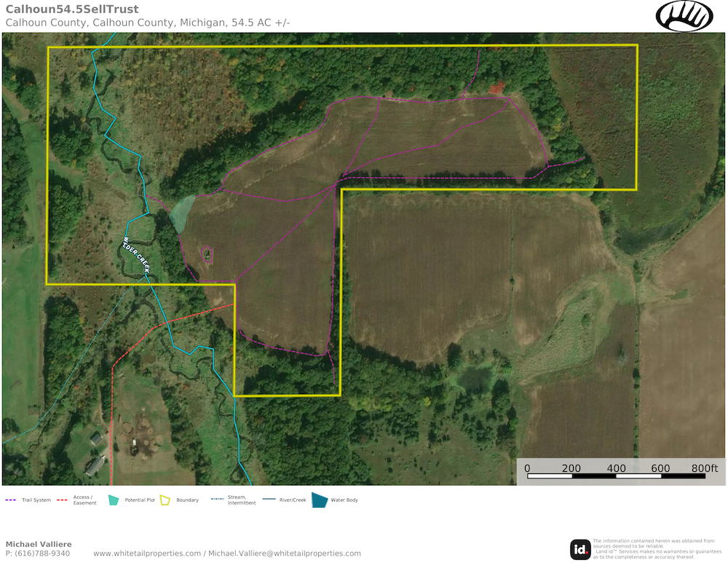Click the Land id disclaimer text
728x563 pixels.
point(655,549)
